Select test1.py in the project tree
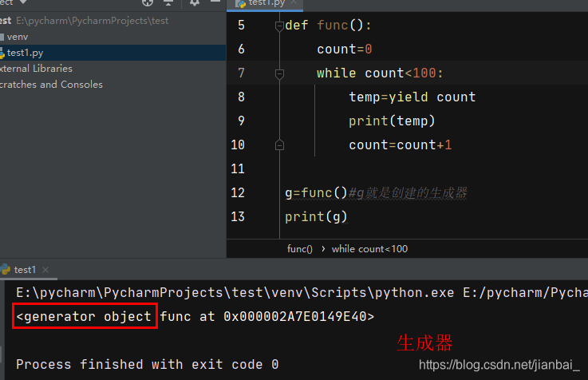588x380 pixels. pyautogui.click(x=25, y=53)
